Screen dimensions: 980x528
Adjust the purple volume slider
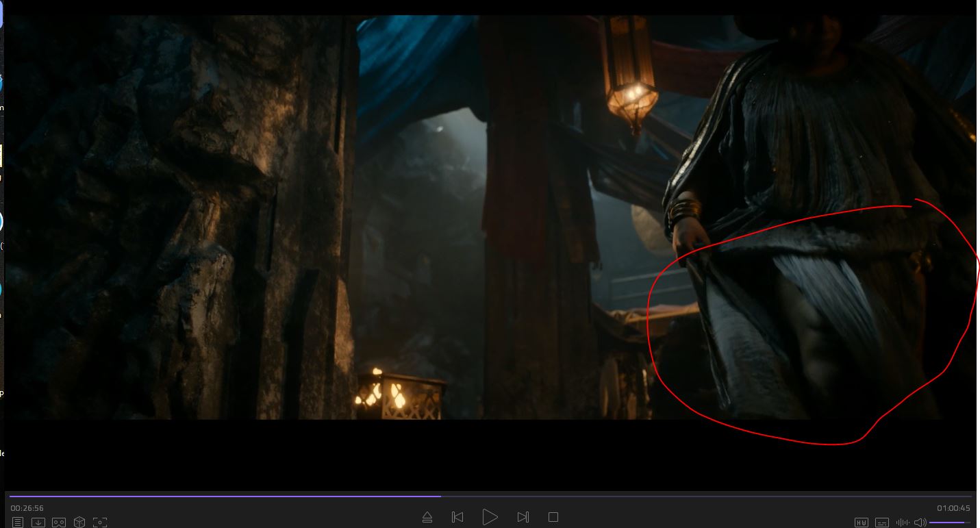(x=948, y=523)
